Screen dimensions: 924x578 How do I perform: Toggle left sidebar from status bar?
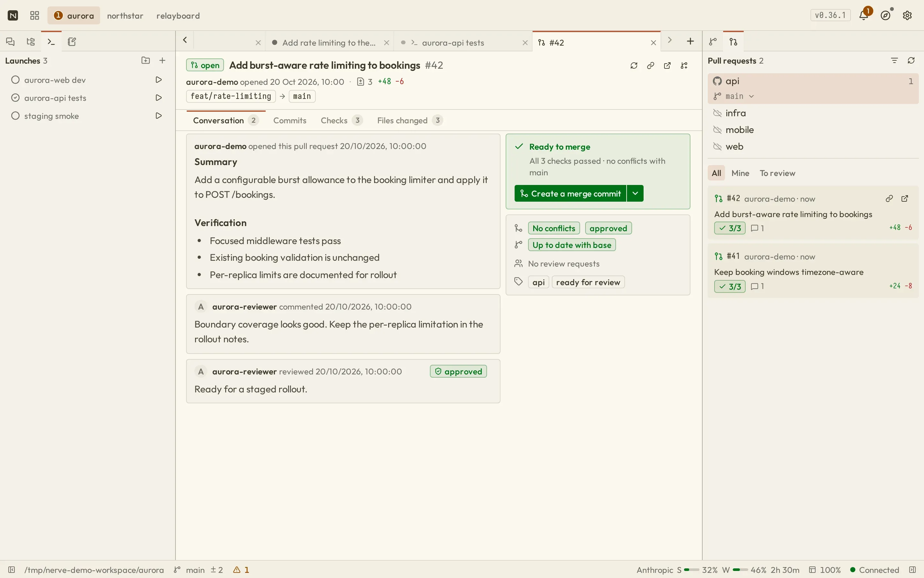[12, 570]
